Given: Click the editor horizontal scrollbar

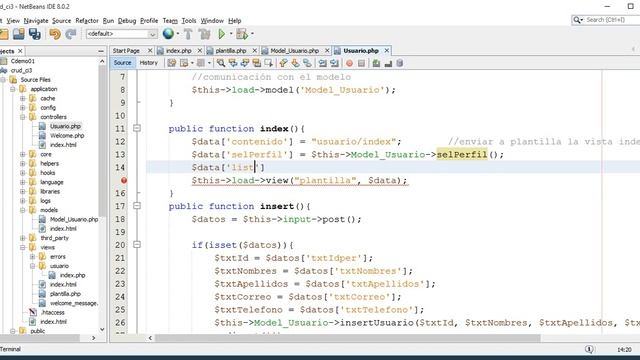Looking at the screenshot, I should tap(348, 338).
